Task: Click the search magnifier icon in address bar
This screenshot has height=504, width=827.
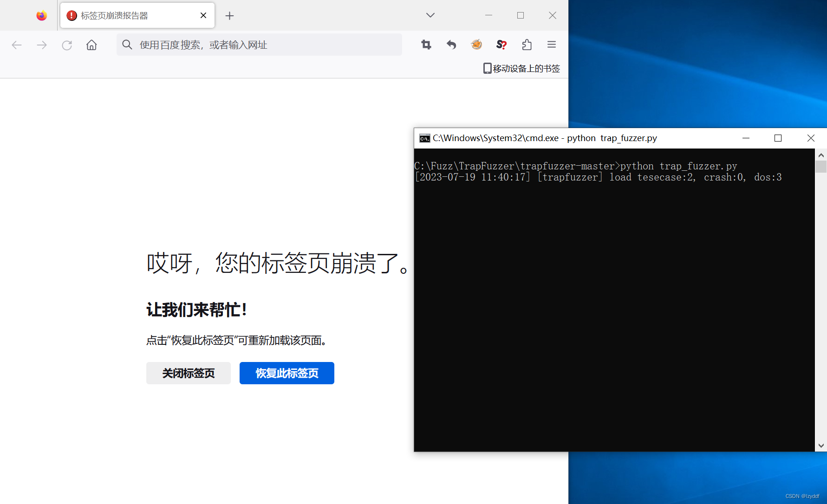Action: pos(127,45)
